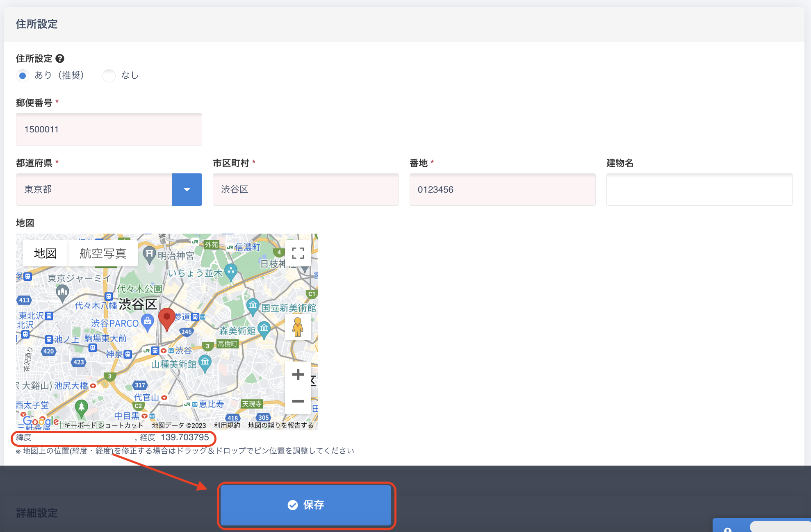Click the 東京都 prefecture select box
811x532 pixels.
coord(94,189)
